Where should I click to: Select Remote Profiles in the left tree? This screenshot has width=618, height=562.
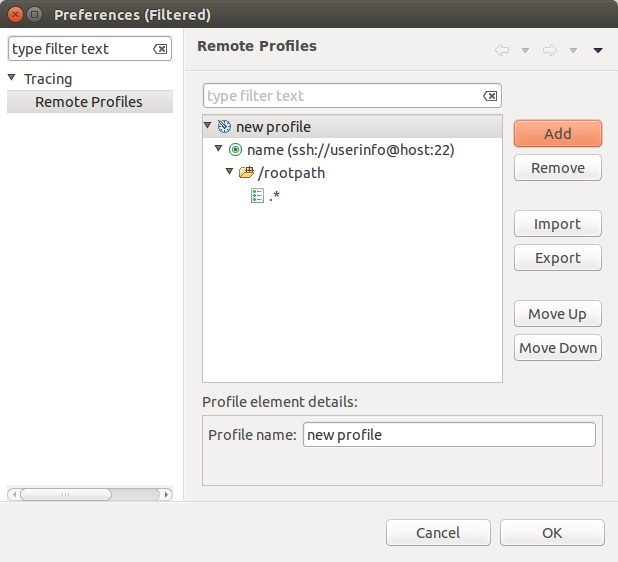click(88, 102)
